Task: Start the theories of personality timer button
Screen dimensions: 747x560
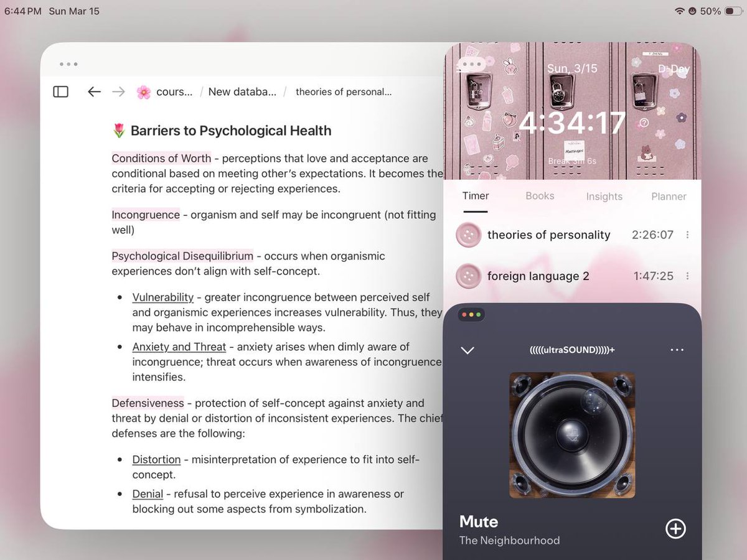Action: click(x=468, y=235)
